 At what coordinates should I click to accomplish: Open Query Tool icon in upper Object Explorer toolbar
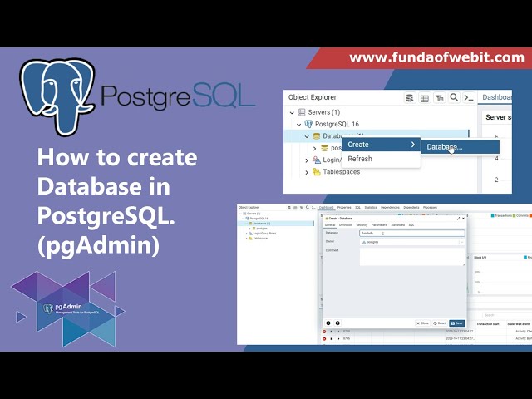coord(410,98)
